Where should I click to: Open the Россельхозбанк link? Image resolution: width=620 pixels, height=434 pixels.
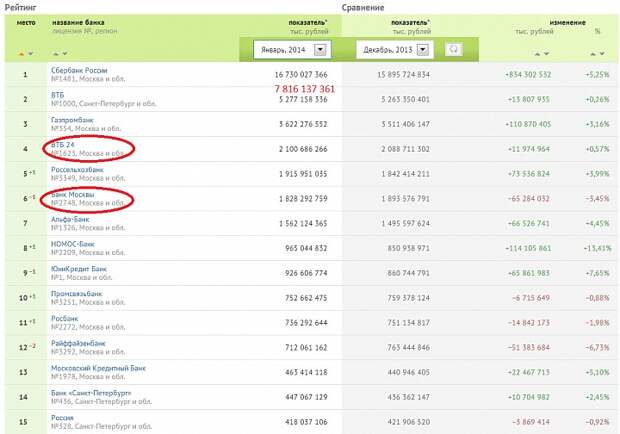click(x=77, y=170)
